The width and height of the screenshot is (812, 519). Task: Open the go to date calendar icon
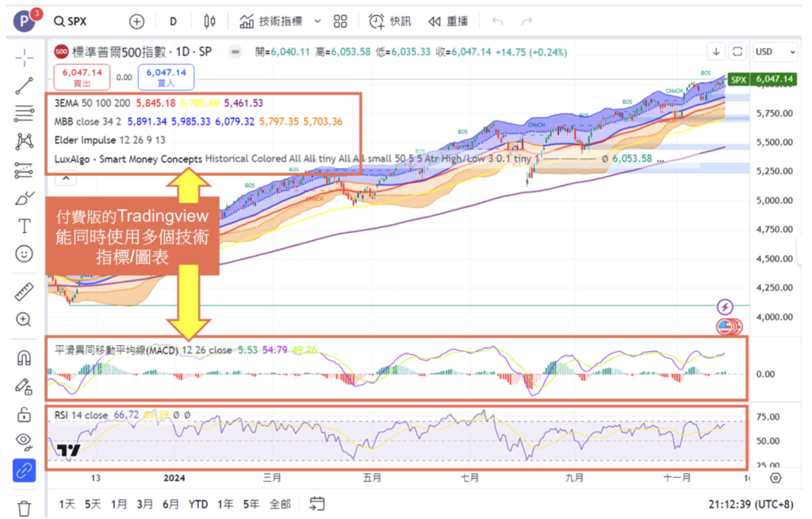click(317, 503)
